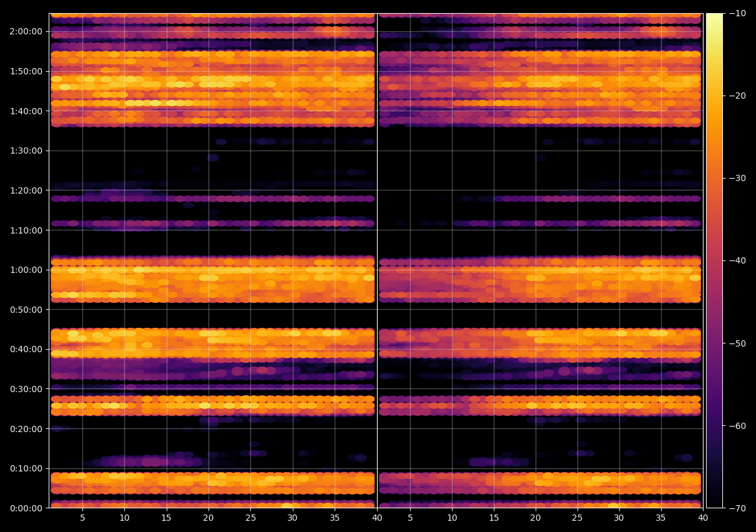Click the 0:00:00 y-axis time label
Image resolution: width=756 pixels, height=532 pixels.
point(26,508)
